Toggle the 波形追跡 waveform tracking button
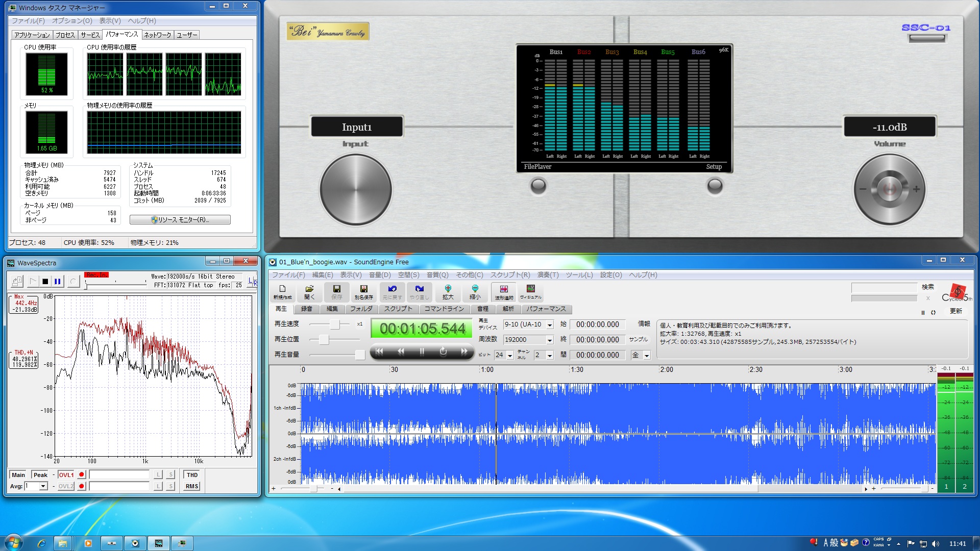The height and width of the screenshot is (551, 980). point(504,292)
